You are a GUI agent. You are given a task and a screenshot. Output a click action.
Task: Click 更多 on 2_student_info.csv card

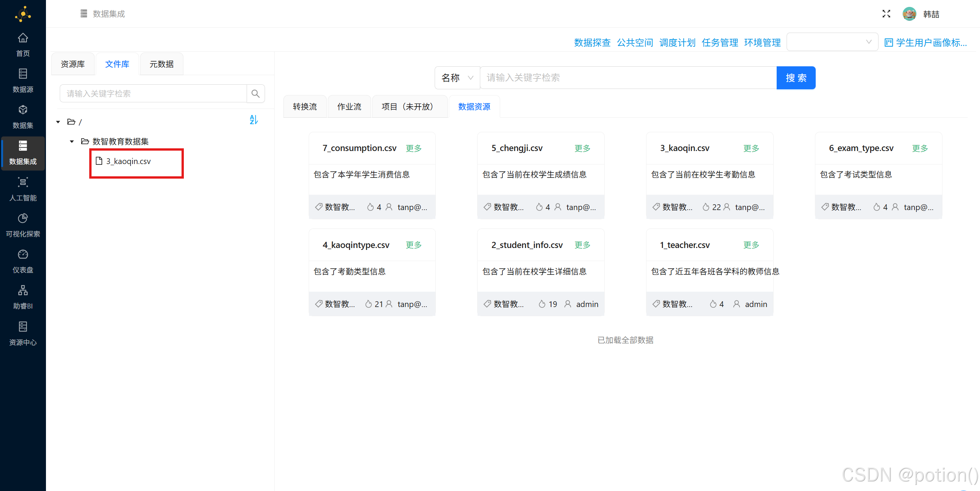(x=583, y=245)
